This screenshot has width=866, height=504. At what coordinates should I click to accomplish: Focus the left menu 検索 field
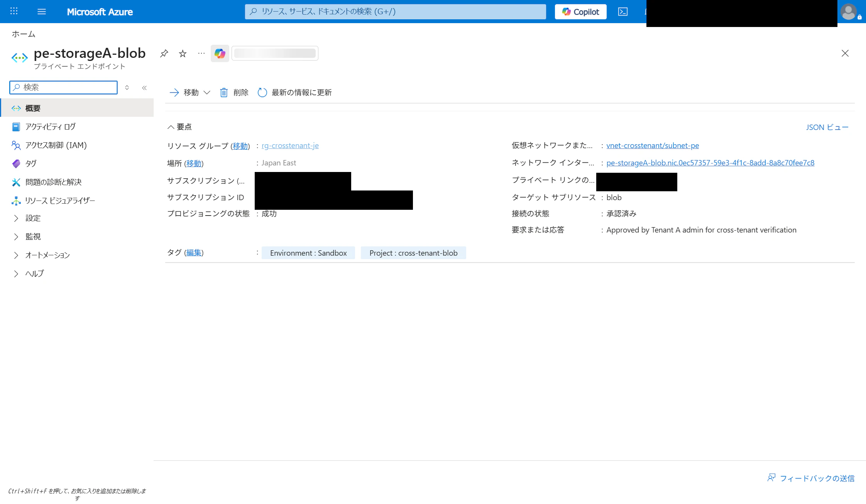64,88
